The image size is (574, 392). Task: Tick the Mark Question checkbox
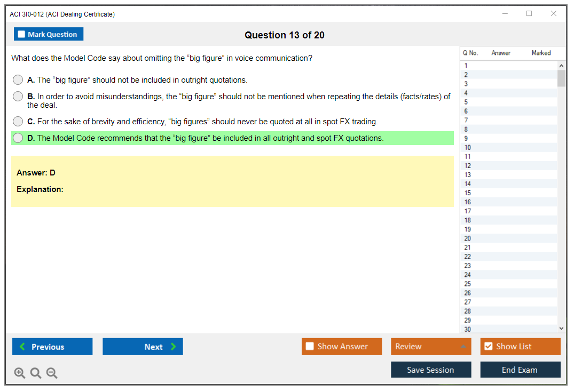pyautogui.click(x=22, y=35)
